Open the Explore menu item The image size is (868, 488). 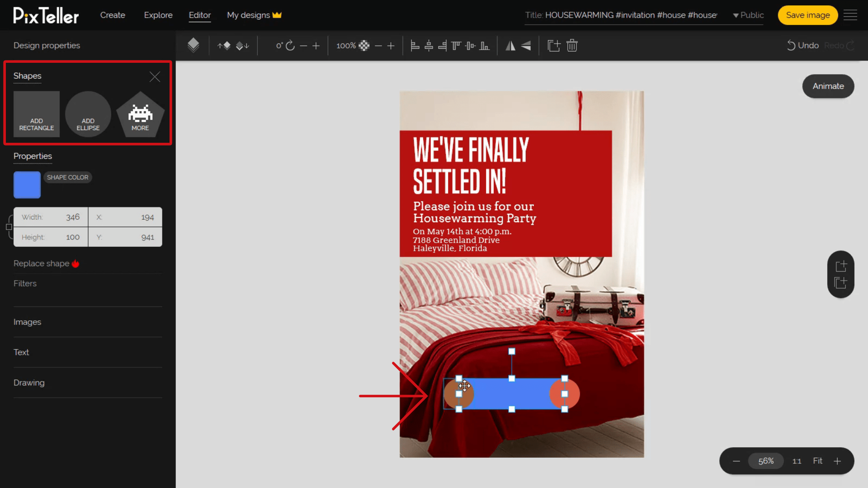pyautogui.click(x=158, y=15)
